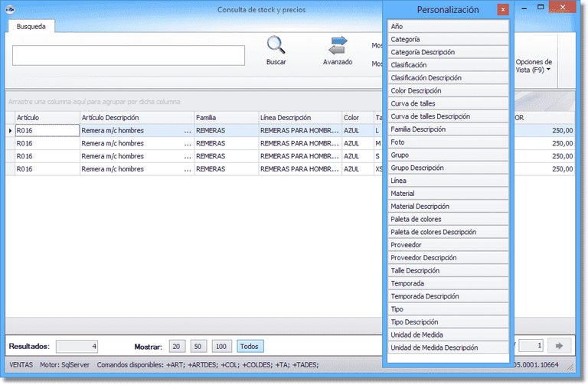The height and width of the screenshot is (385, 588).
Task: Open the Avanzado advanced search icon
Action: pyautogui.click(x=338, y=47)
